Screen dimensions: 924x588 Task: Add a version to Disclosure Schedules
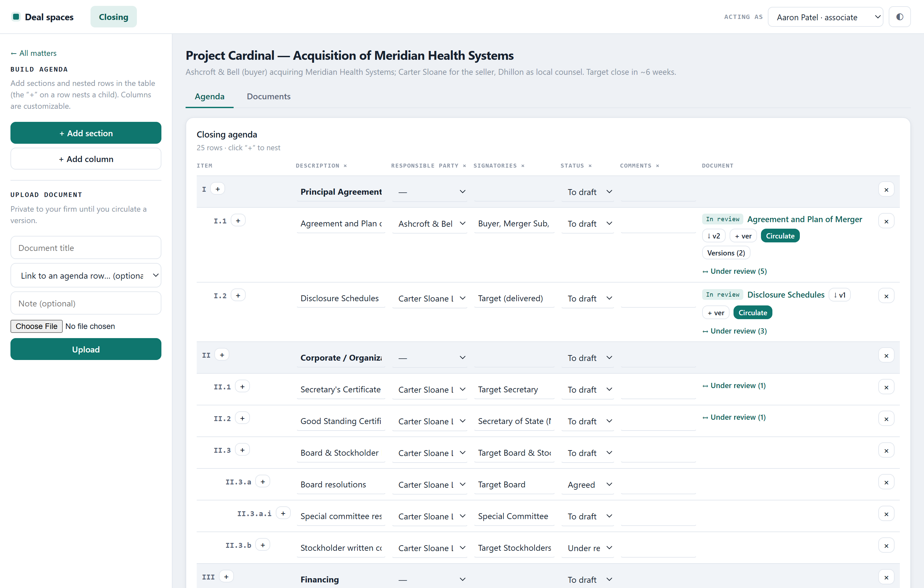point(716,313)
